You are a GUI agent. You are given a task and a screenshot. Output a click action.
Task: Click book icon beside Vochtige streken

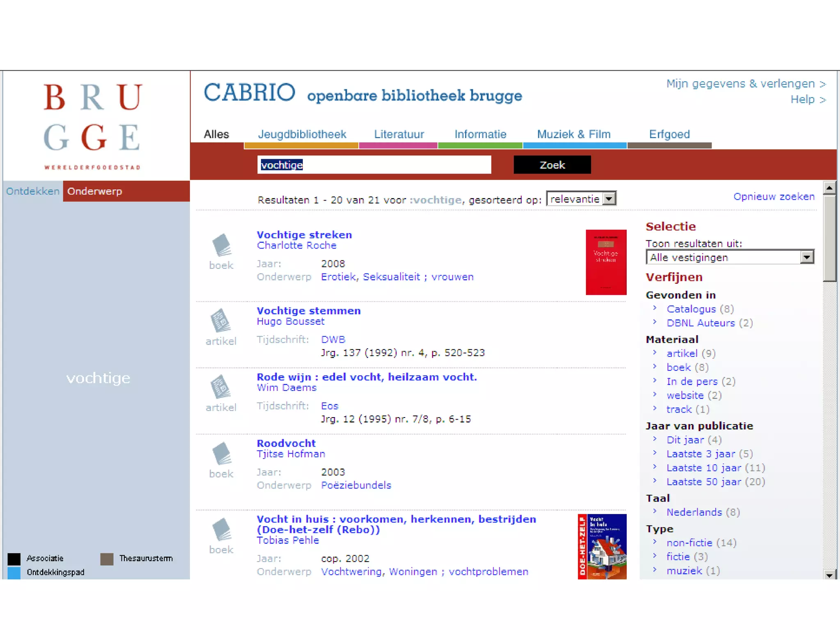point(221,245)
